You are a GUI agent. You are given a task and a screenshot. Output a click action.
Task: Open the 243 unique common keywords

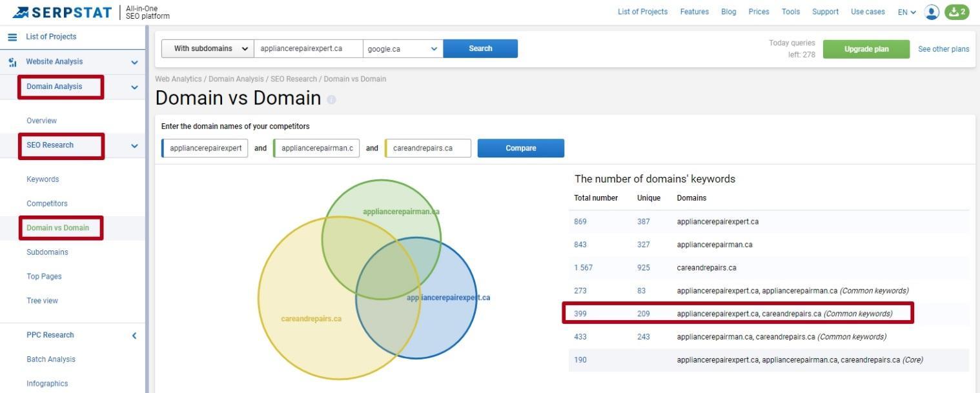pos(644,336)
